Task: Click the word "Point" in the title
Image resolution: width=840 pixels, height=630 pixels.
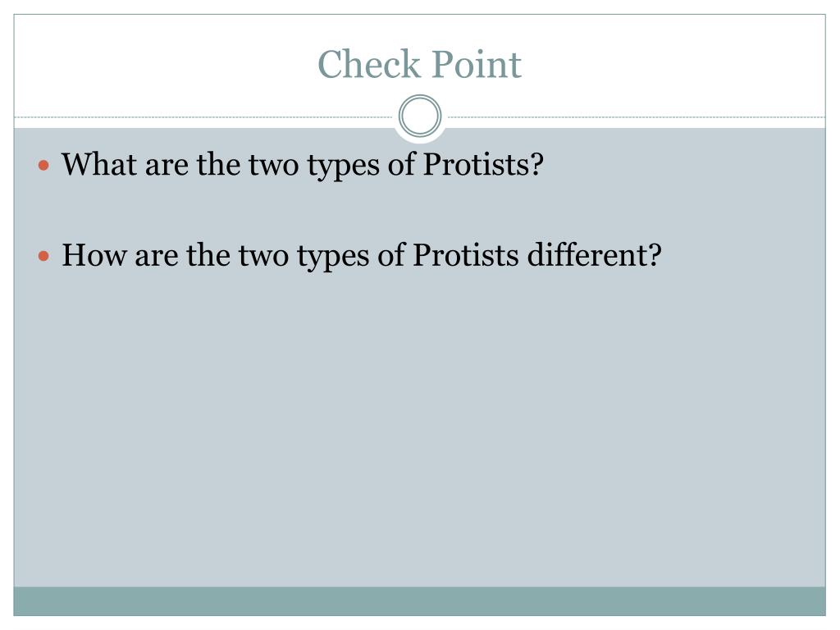Action: point(477,64)
